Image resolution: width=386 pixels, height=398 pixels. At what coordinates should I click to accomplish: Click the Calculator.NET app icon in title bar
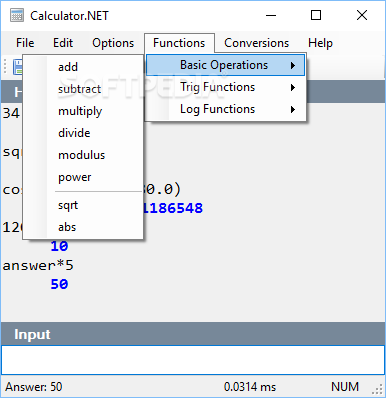coord(17,15)
